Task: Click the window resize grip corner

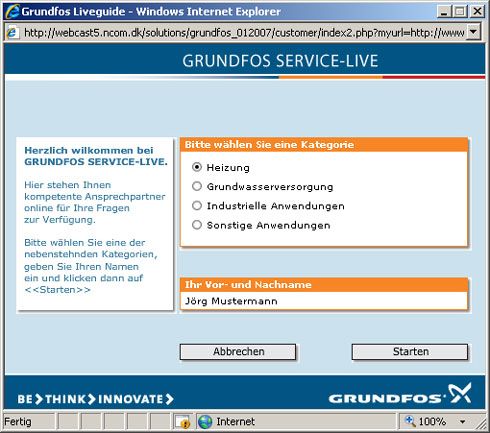Action: (x=481, y=424)
